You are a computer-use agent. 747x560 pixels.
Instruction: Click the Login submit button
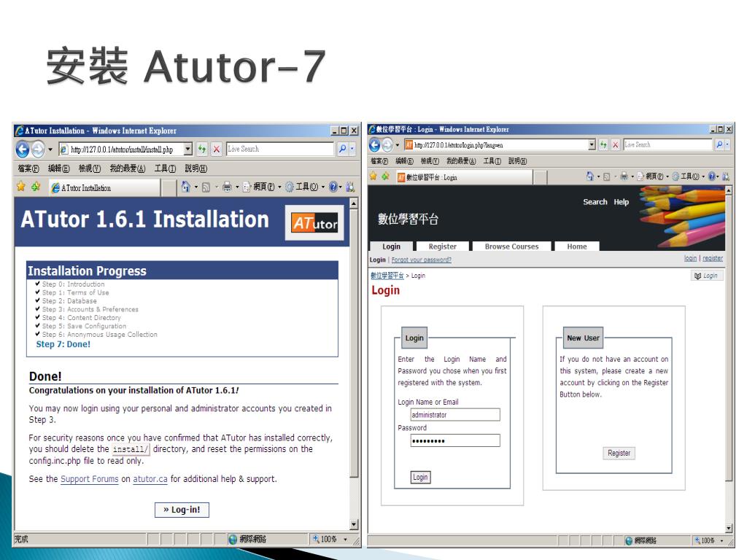(420, 477)
